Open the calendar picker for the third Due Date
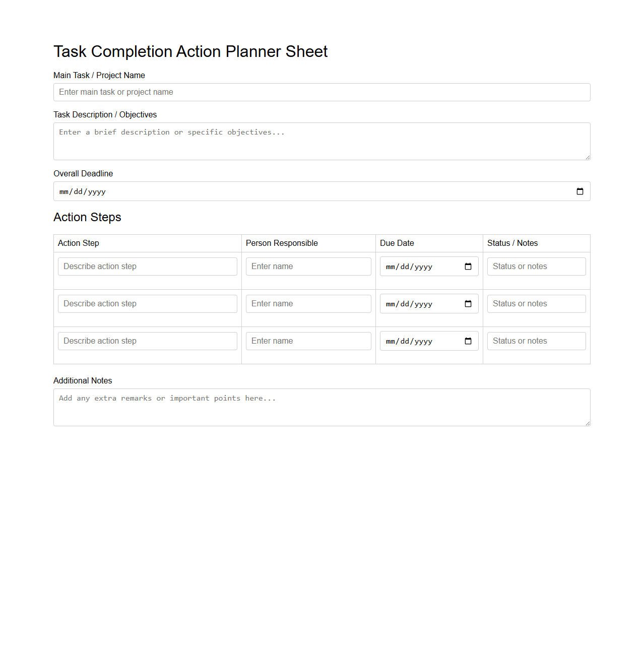Image resolution: width=644 pixels, height=655 pixels. tap(468, 341)
